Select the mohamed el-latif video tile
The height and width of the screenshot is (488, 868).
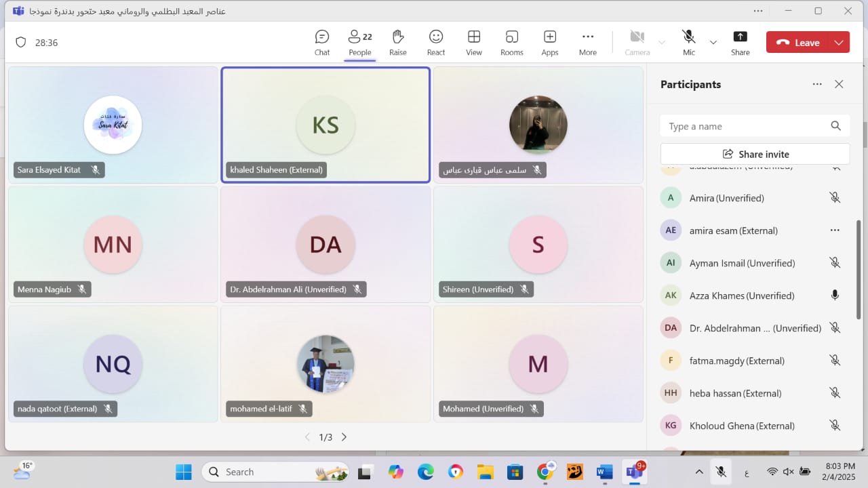click(x=325, y=364)
